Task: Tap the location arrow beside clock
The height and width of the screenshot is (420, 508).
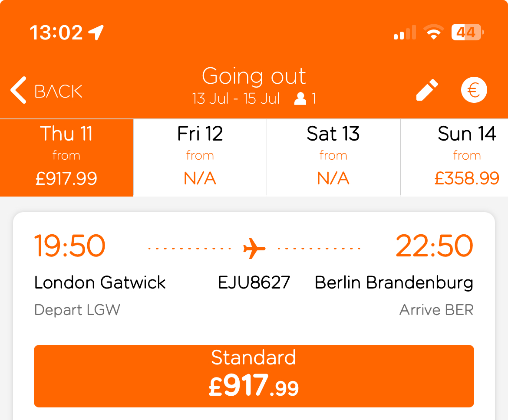Action: click(96, 33)
